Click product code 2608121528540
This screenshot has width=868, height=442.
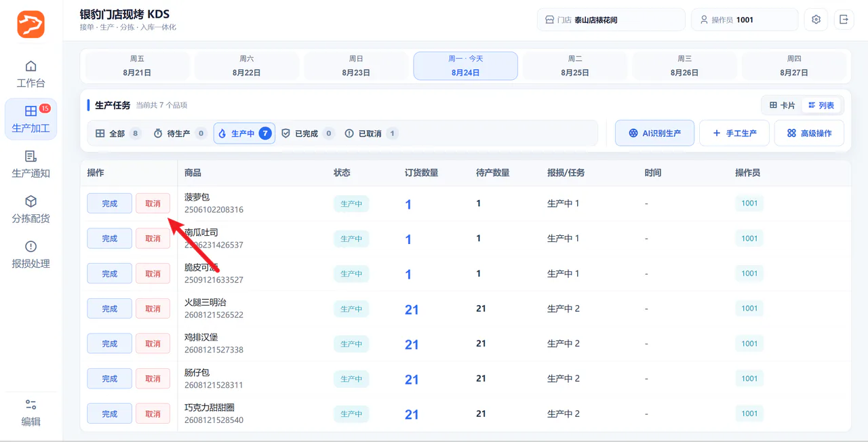coord(214,420)
